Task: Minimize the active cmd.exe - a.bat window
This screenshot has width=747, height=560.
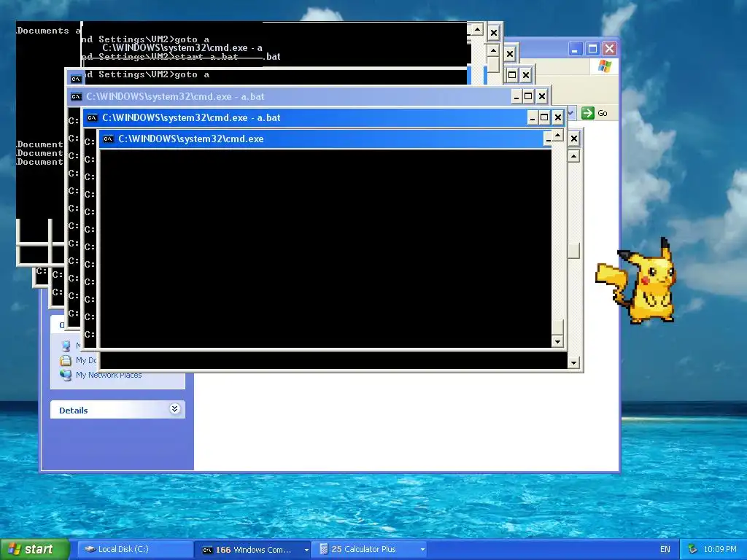Action: tap(533, 117)
